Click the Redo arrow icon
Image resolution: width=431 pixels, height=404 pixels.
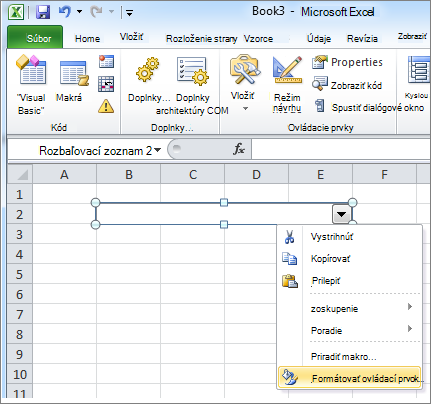click(96, 12)
